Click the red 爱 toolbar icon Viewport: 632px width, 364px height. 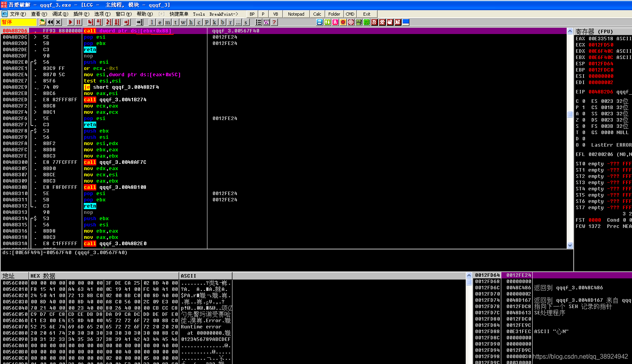click(x=382, y=22)
